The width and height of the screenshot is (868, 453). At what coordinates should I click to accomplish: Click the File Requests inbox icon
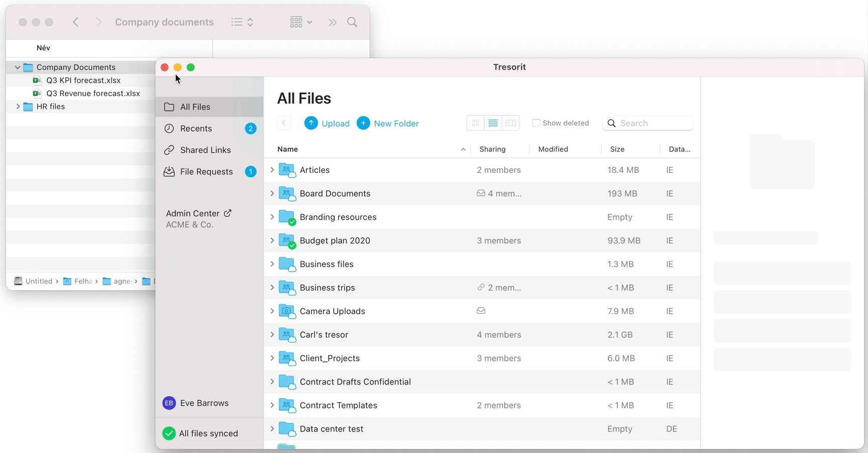coord(169,172)
